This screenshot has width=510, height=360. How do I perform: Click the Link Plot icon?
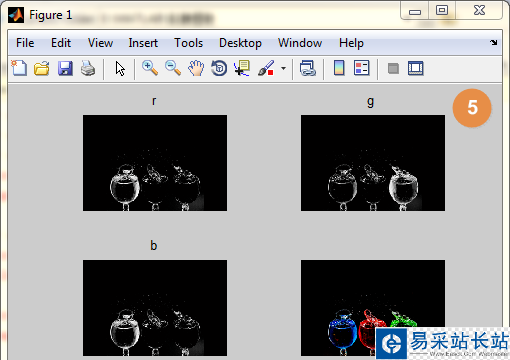(308, 68)
